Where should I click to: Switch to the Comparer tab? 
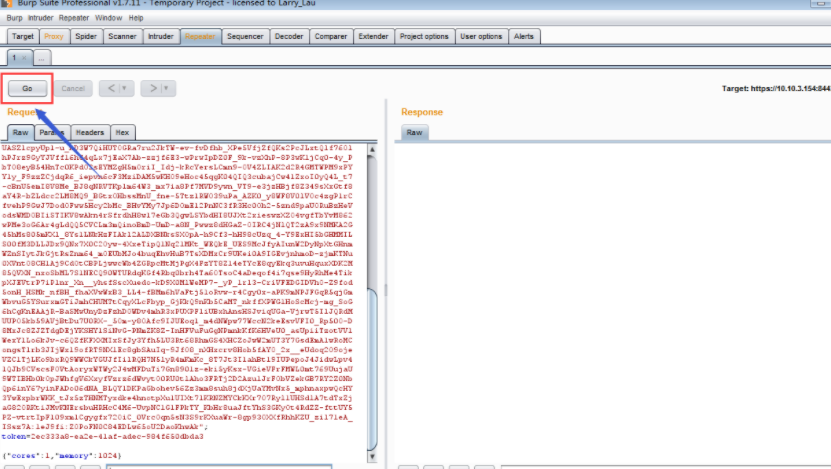331,37
